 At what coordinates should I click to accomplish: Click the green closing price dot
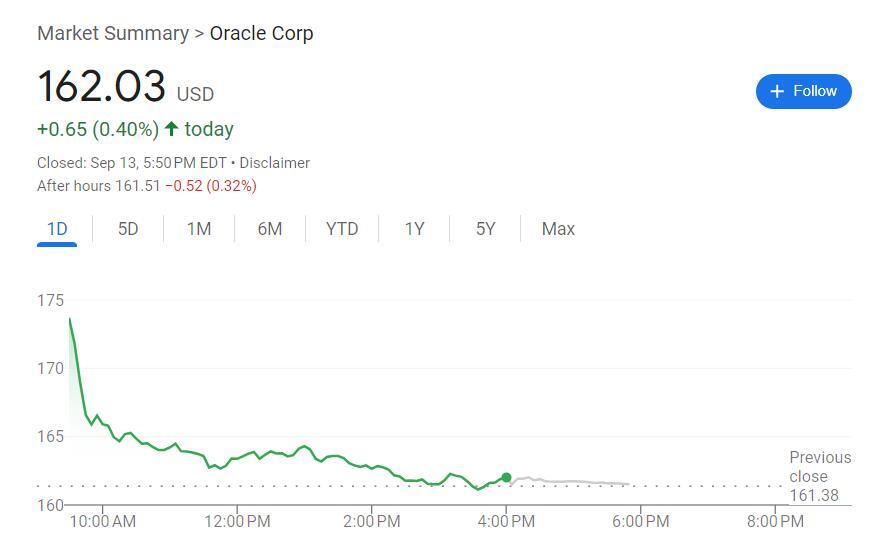pos(506,478)
